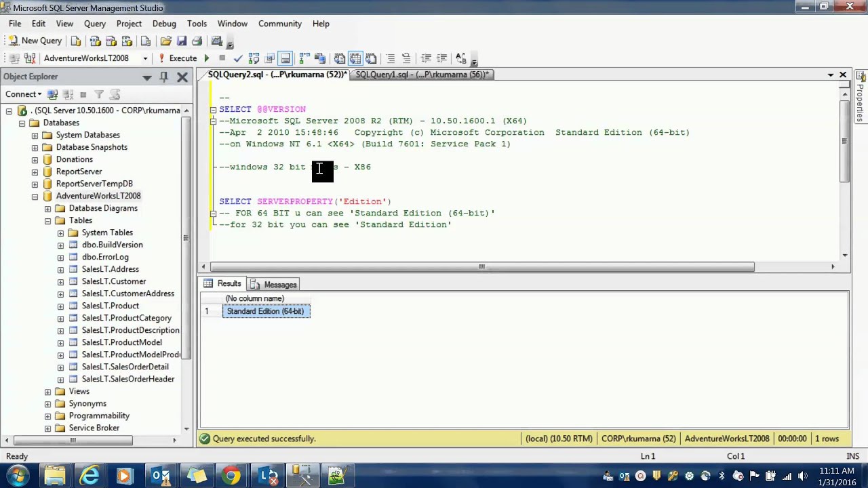Screen dimensions: 868x488
Task: Select the SalesLT.Product table
Action: pos(110,306)
